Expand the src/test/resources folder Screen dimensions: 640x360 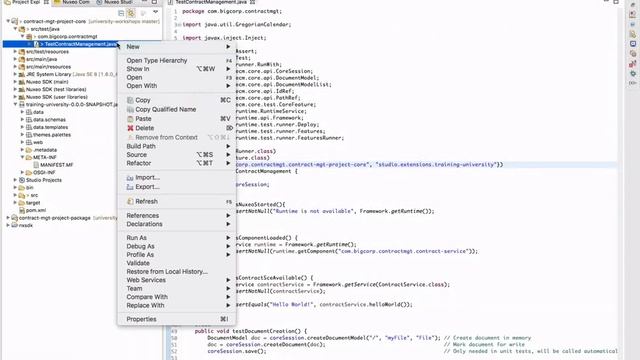tap(15, 52)
